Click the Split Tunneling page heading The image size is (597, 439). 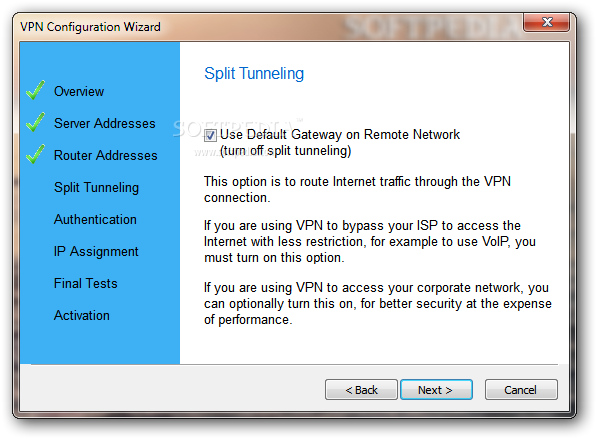tap(254, 73)
